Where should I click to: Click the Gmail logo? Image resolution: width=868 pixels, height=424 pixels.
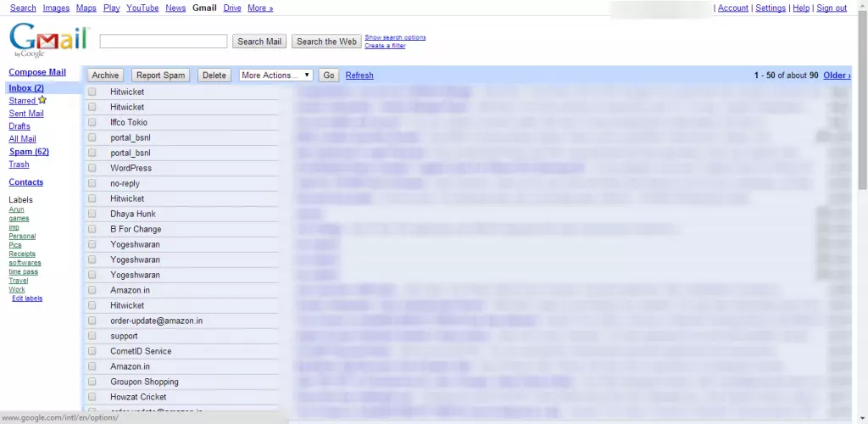[x=49, y=41]
